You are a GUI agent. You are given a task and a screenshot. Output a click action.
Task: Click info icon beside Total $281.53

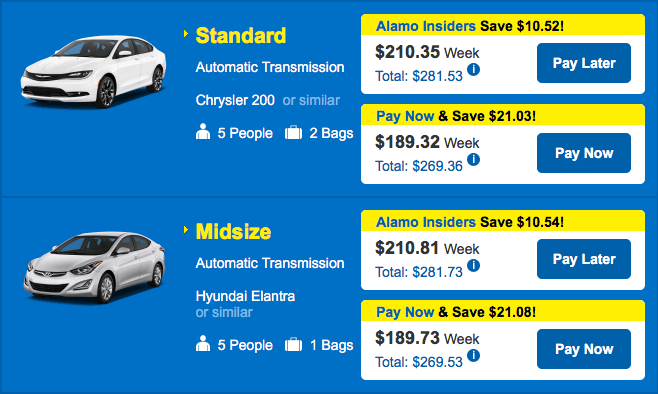(473, 69)
